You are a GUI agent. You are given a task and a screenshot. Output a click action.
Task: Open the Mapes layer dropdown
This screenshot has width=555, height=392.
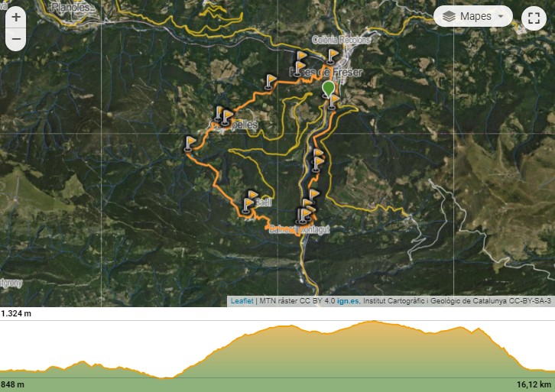tap(473, 16)
